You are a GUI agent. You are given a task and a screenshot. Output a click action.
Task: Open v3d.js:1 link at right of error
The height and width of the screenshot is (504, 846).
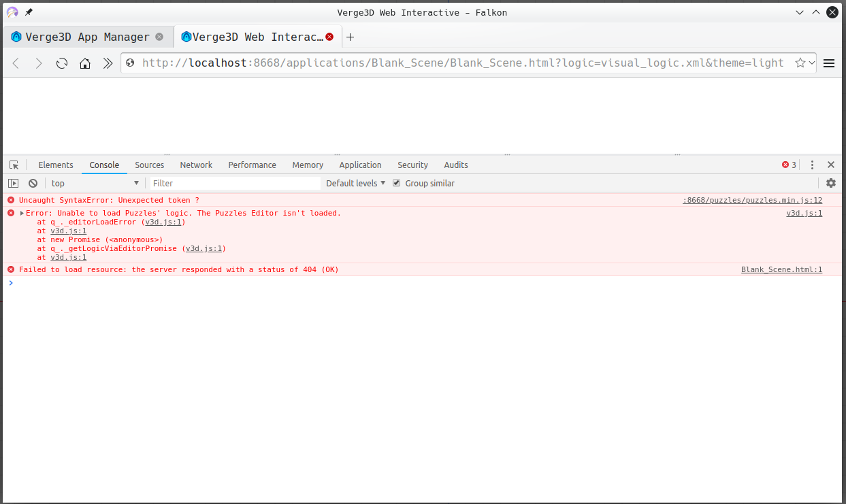pos(804,213)
